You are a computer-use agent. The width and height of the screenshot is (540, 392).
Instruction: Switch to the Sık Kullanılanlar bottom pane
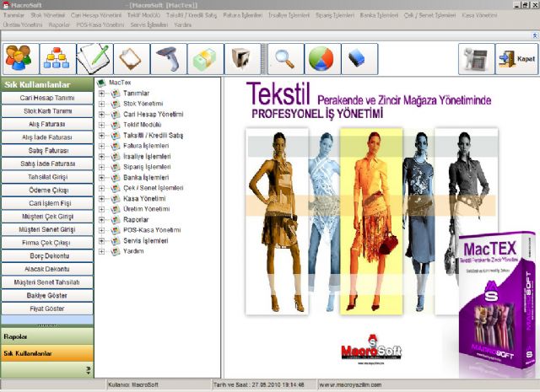coord(47,353)
